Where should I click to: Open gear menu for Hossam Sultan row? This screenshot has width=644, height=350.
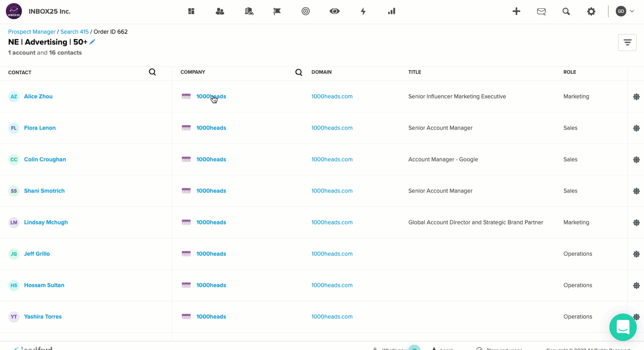[x=636, y=285]
